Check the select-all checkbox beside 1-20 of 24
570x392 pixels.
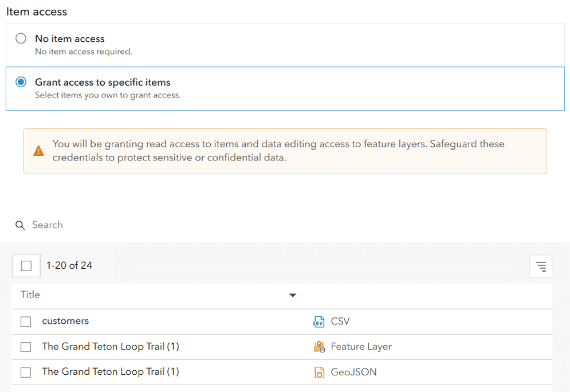coord(26,266)
